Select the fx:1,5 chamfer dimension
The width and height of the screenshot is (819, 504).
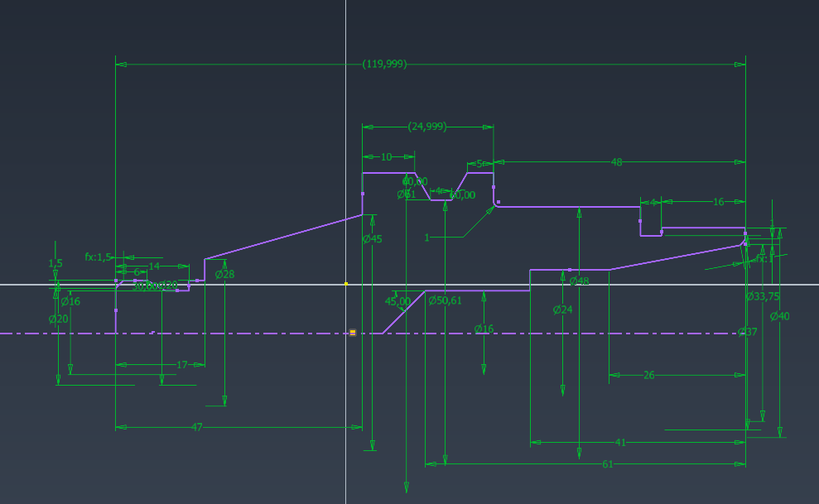tap(98, 257)
